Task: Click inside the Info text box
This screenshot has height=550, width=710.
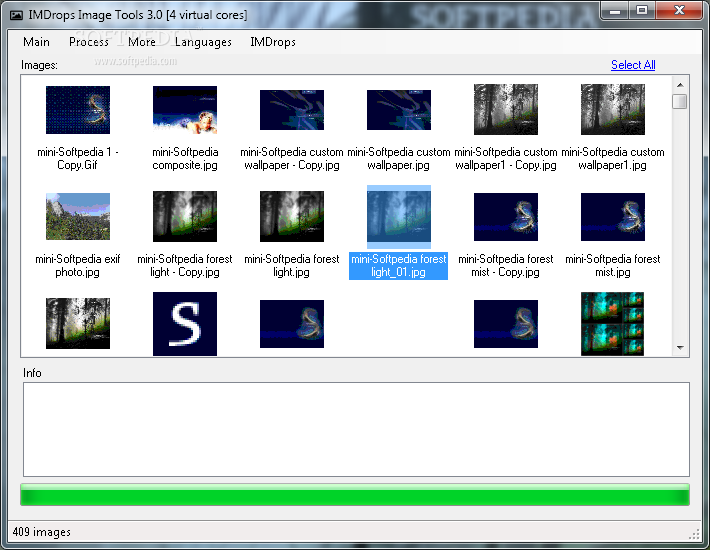Action: pos(356,430)
